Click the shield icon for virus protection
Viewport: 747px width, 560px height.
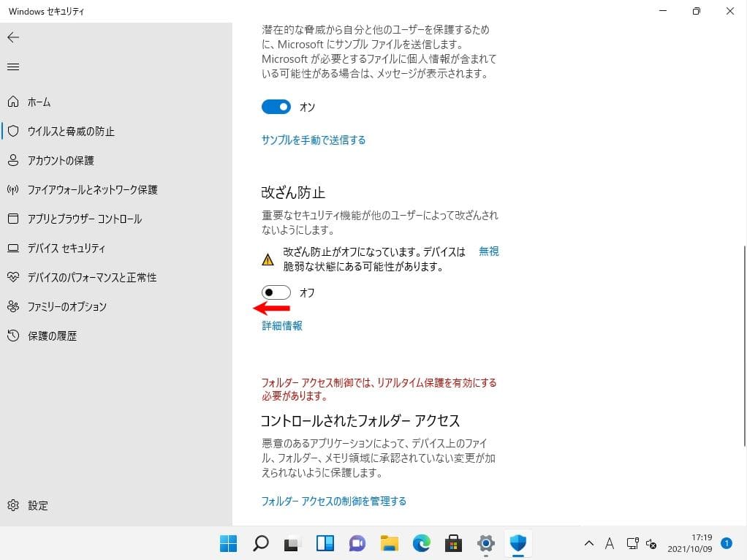[x=13, y=131]
